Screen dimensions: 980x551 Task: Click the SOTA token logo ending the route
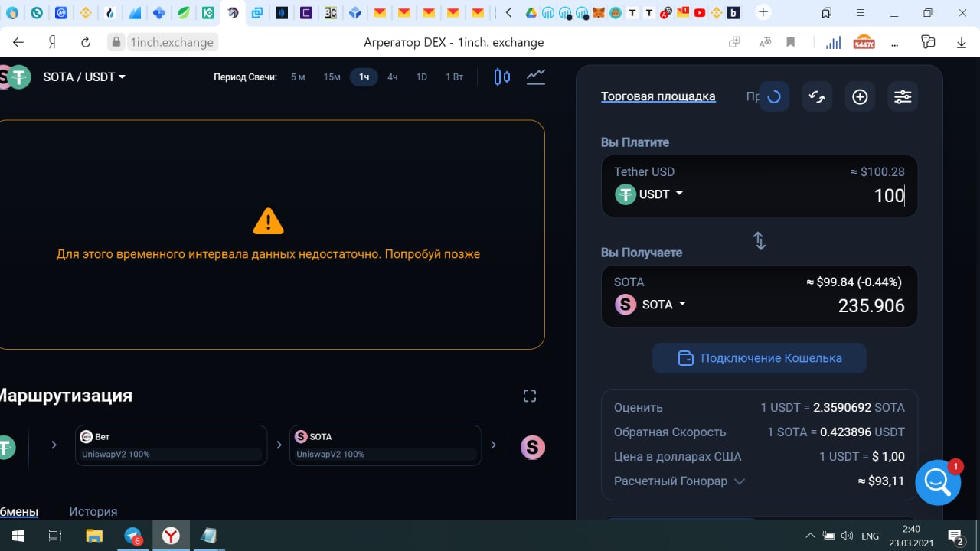tap(533, 447)
